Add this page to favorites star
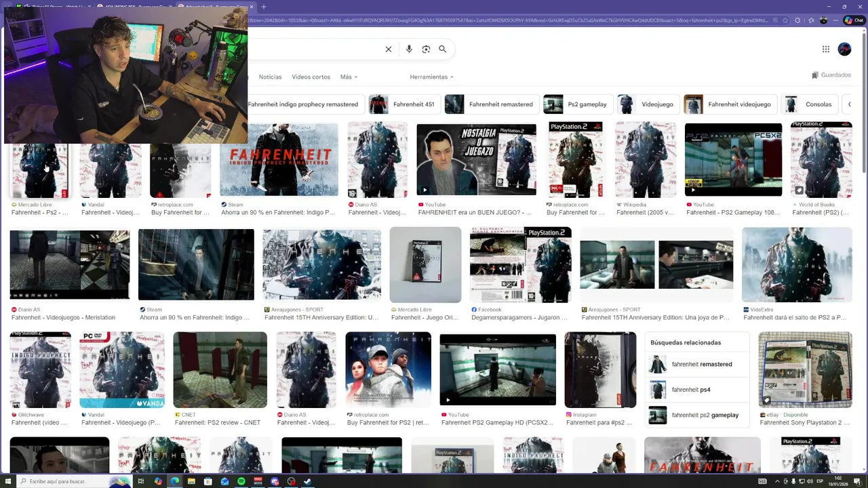Screen dimensions: 868x488 pos(785,20)
